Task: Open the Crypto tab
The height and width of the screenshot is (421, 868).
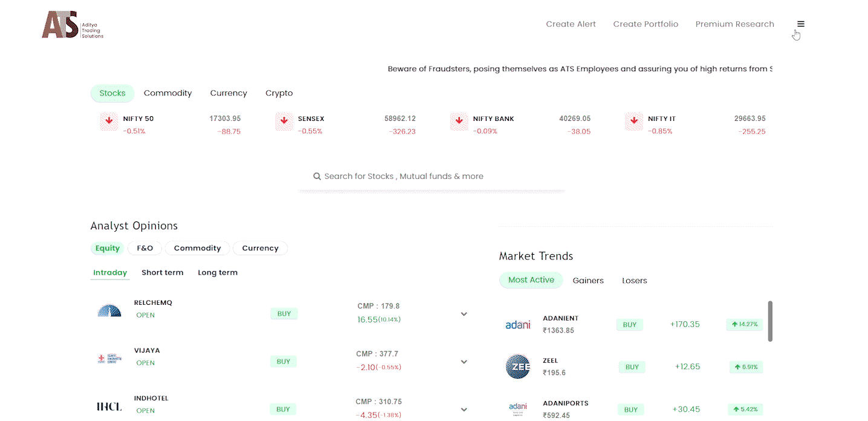Action: (x=279, y=93)
